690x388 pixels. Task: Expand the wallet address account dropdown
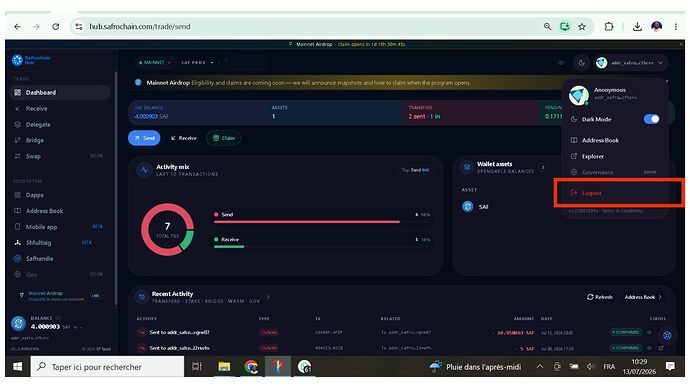coord(631,63)
